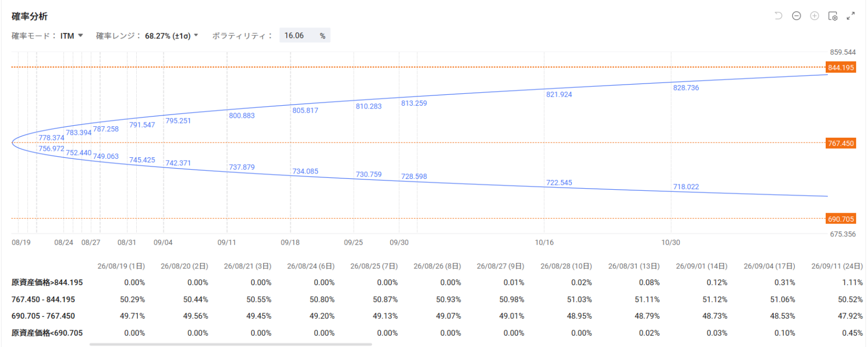
Task: Zoom out the chart with minus icon
Action: pyautogui.click(x=796, y=16)
